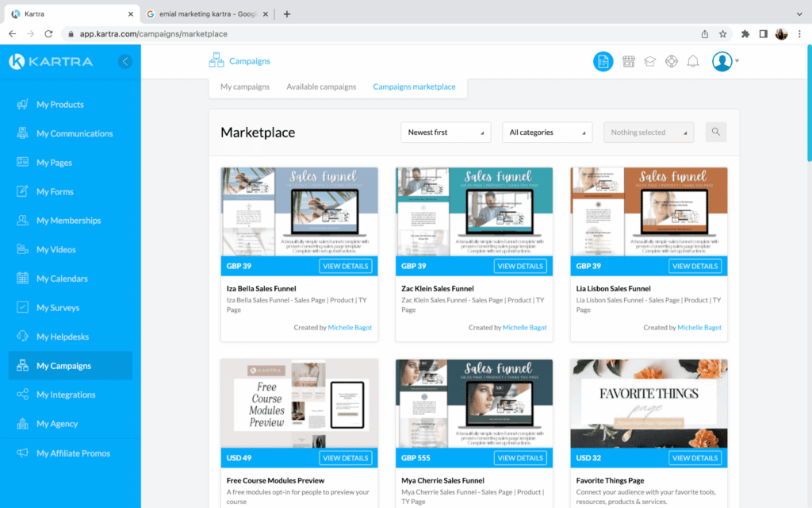Expand the Nothing selected dropdown

click(649, 133)
